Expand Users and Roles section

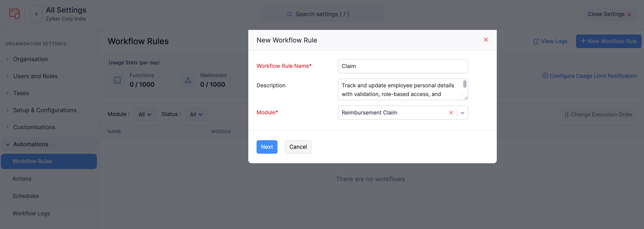click(7, 76)
